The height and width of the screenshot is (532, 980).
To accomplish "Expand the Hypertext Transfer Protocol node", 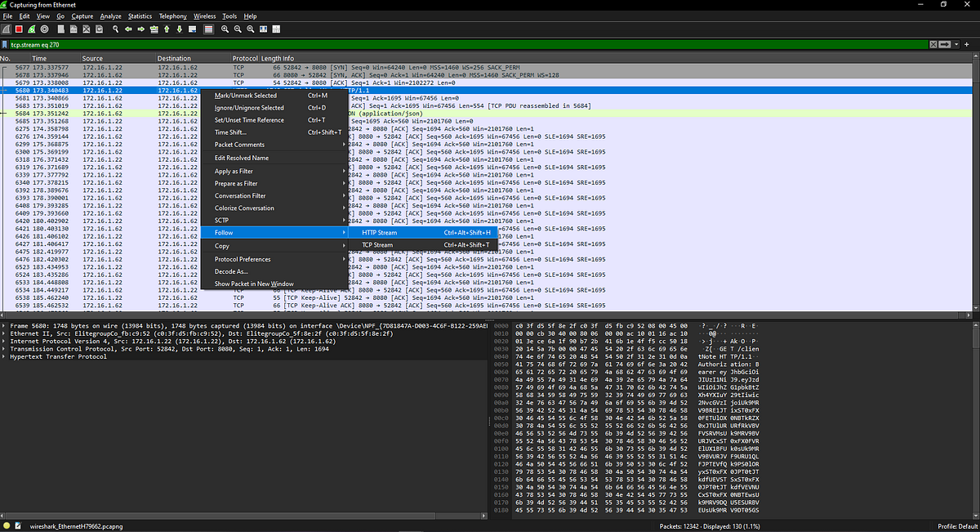I will pyautogui.click(x=5, y=356).
